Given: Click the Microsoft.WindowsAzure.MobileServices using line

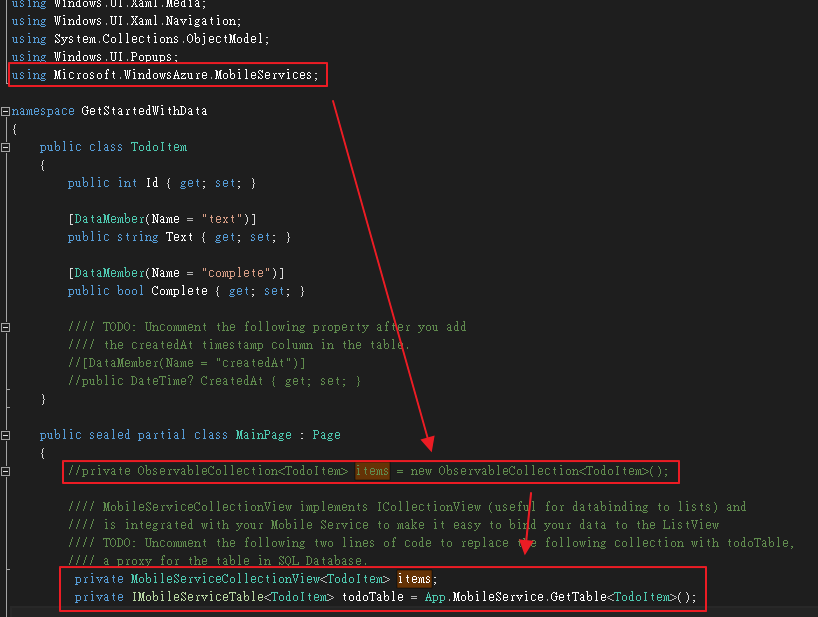Looking at the screenshot, I should [x=165, y=75].
